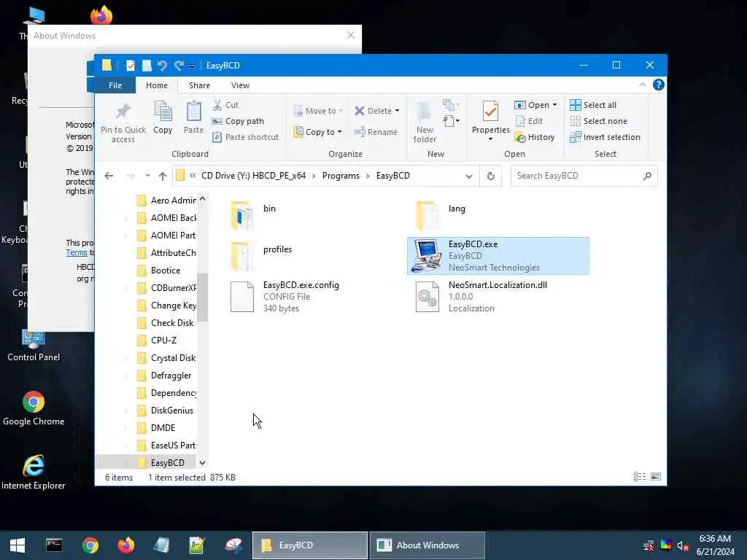
Task: Switch to the View ribbon tab
Action: [x=240, y=85]
